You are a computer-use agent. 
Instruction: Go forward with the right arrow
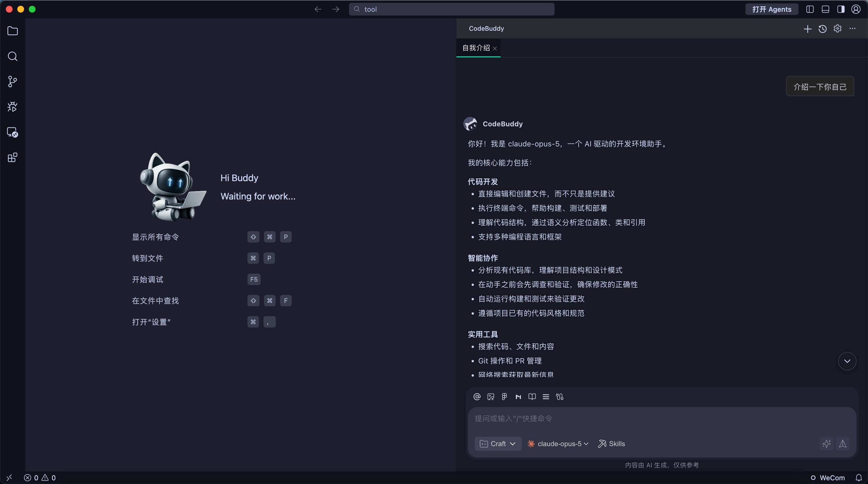(x=336, y=9)
